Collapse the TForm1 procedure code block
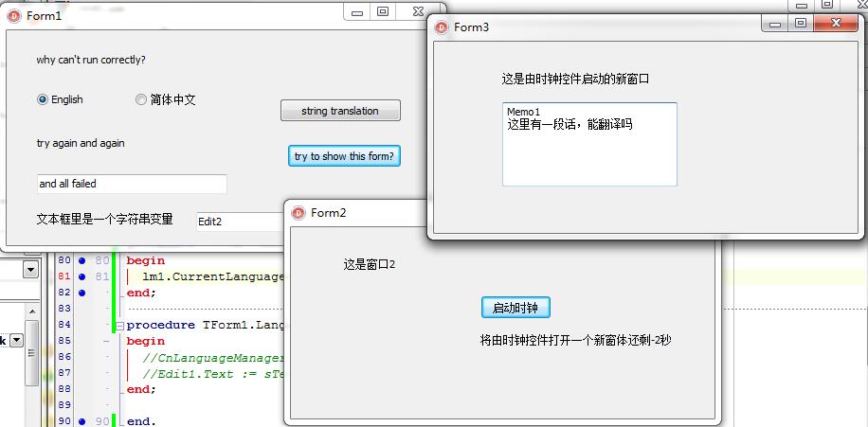Viewport: 868px width, 427px height. point(119,326)
